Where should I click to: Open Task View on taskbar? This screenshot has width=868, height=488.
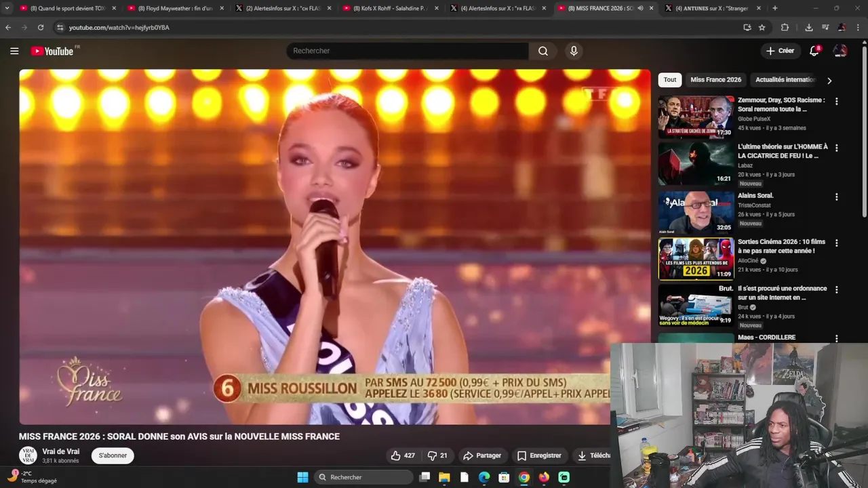pos(425,477)
